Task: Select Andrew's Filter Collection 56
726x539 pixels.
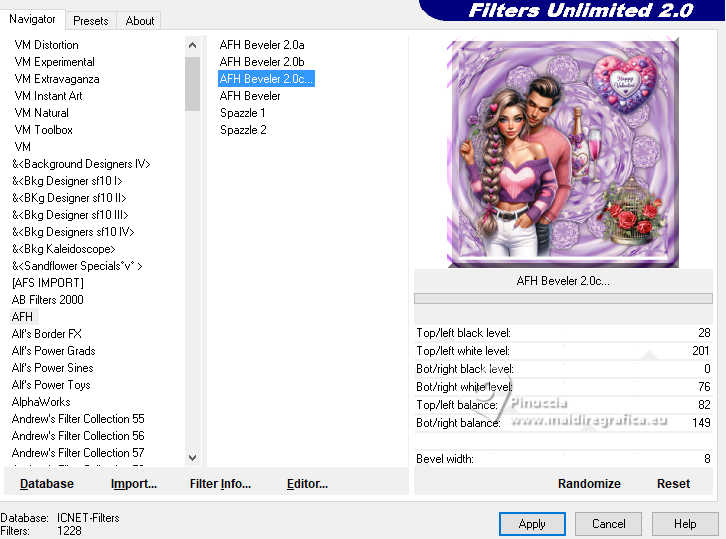Action: point(78,436)
